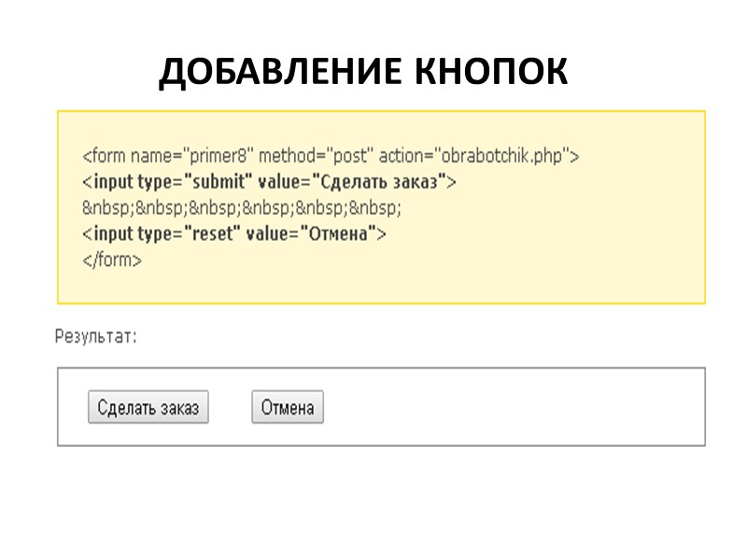The image size is (747, 560).
Task: Click the 'Отмена' reset button
Action: coord(288,407)
